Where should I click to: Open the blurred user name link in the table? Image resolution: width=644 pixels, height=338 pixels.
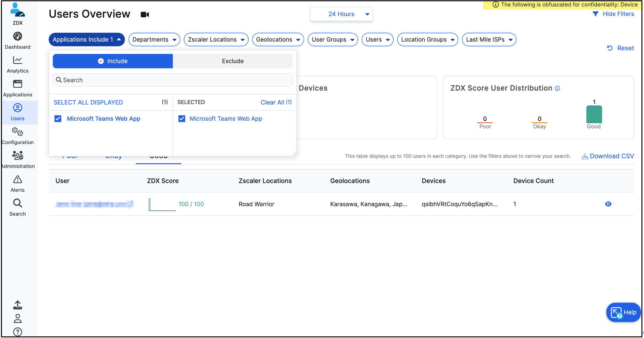tap(94, 204)
